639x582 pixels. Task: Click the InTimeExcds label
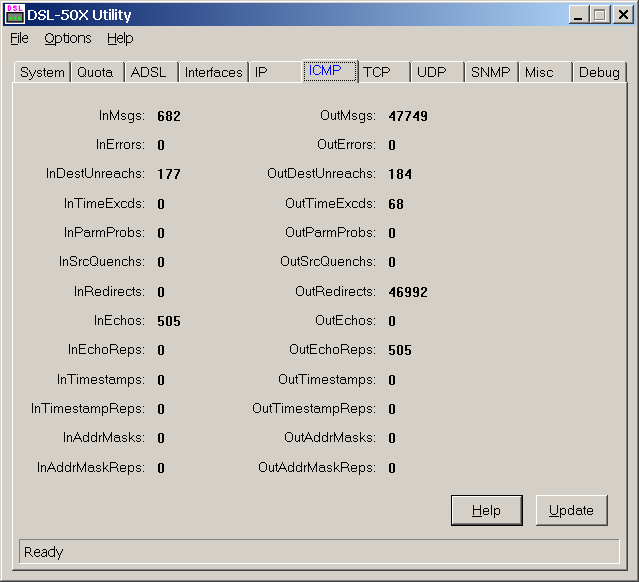104,203
